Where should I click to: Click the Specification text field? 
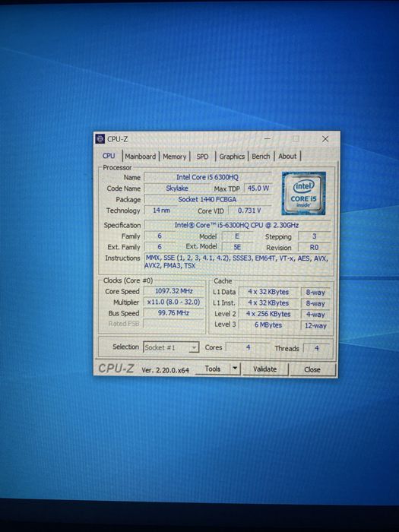click(x=237, y=225)
